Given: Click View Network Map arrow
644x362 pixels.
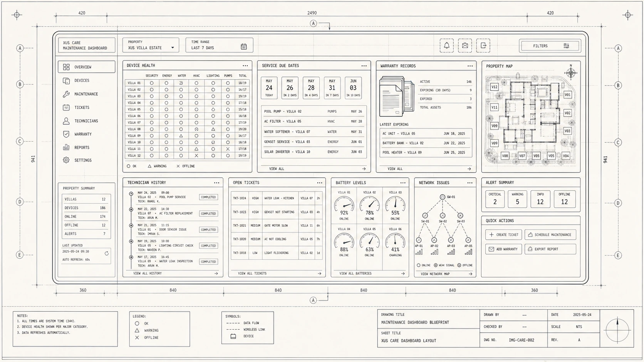Looking at the screenshot, I should pyautogui.click(x=470, y=274).
